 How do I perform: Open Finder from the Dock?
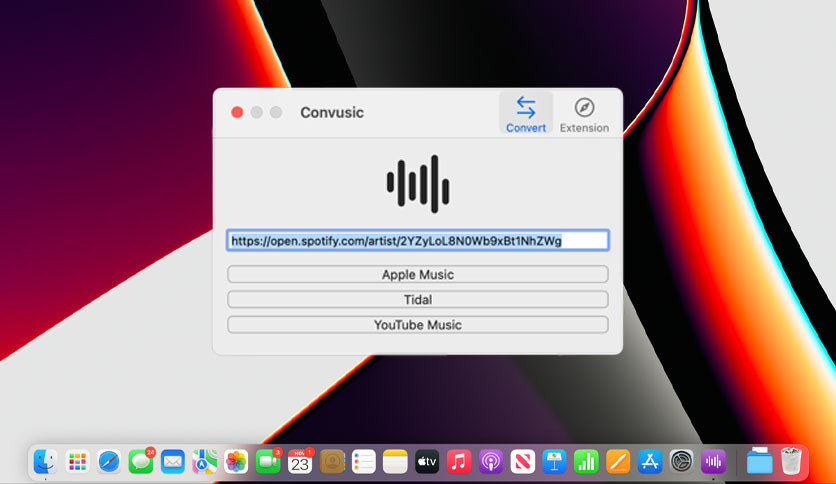tap(46, 461)
